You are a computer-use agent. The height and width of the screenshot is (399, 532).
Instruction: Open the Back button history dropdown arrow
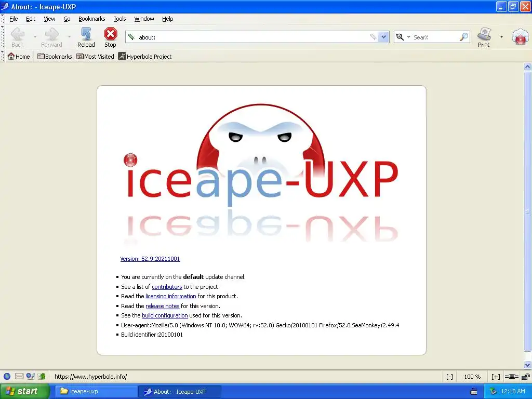point(35,37)
